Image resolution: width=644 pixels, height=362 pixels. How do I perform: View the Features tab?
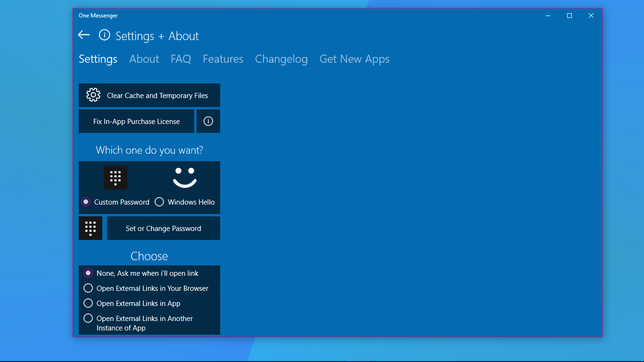(x=223, y=59)
